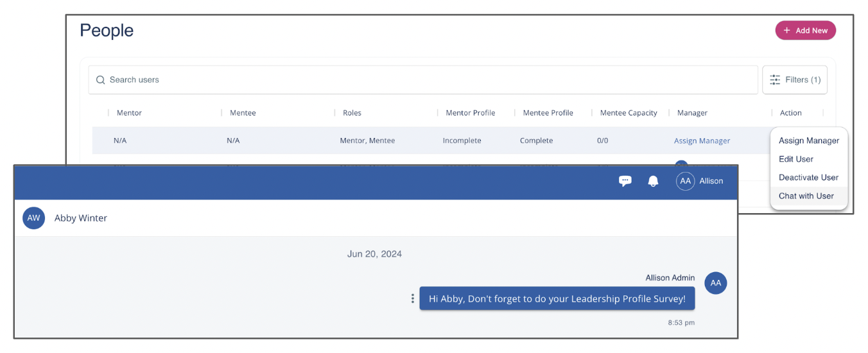
Task: Click the magnifier icon in search box
Action: coord(100,80)
